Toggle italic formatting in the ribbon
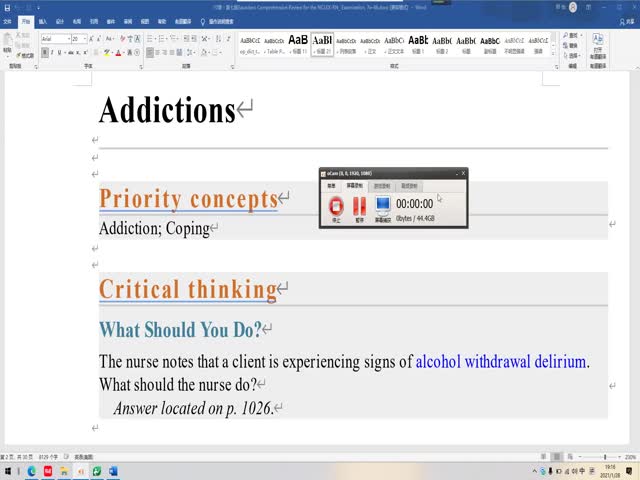This screenshot has width=640, height=480. (54, 52)
